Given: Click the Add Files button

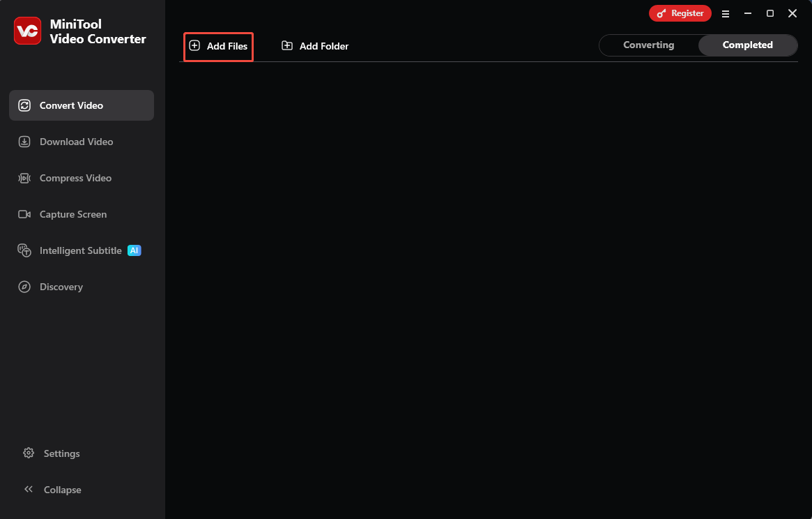Looking at the screenshot, I should [218, 46].
